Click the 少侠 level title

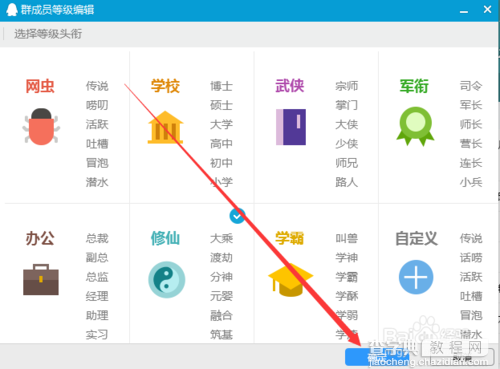coord(347,144)
